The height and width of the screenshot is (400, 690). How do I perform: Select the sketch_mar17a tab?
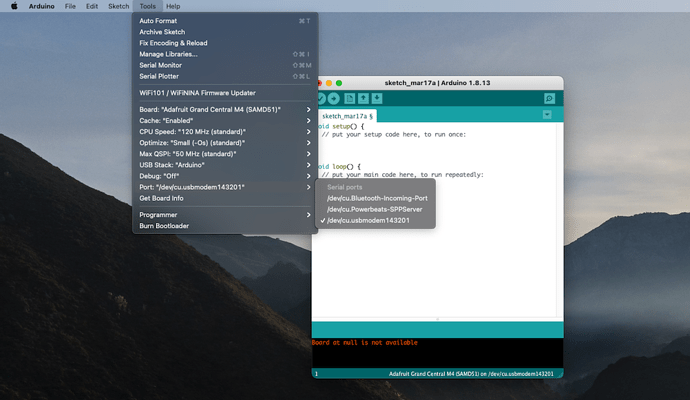point(347,116)
